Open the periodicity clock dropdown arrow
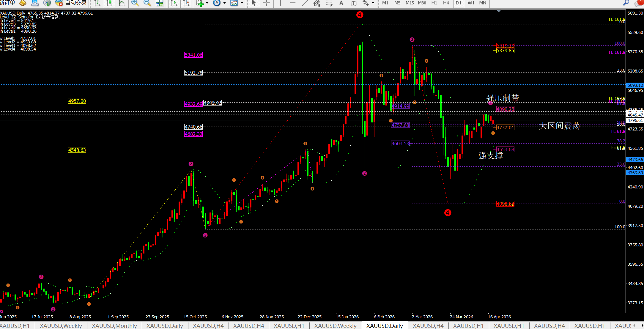 224,3
